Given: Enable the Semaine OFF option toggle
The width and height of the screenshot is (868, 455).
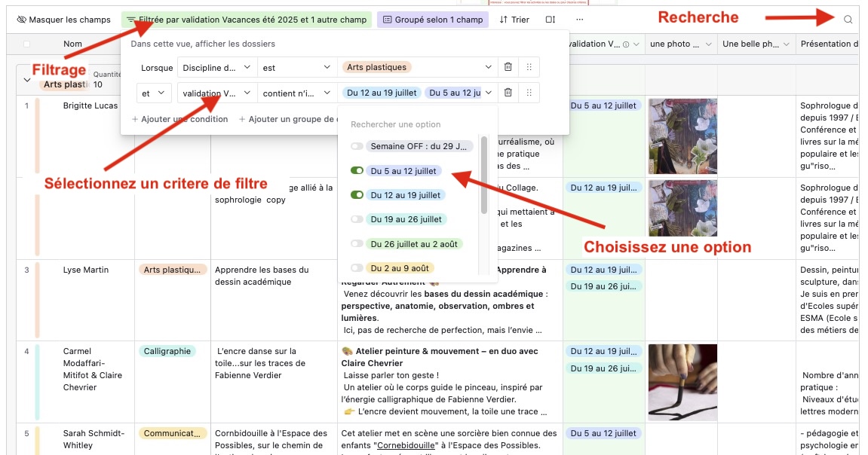Looking at the screenshot, I should [357, 146].
